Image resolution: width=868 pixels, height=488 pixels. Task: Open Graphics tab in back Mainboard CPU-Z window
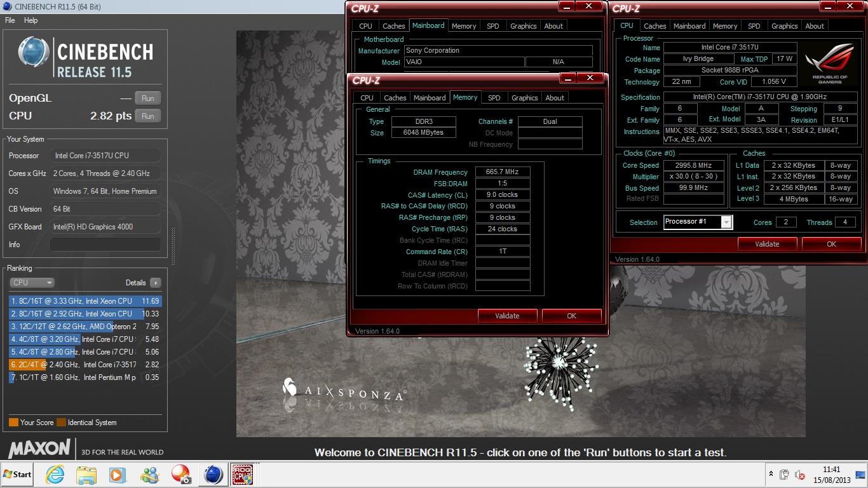(524, 26)
